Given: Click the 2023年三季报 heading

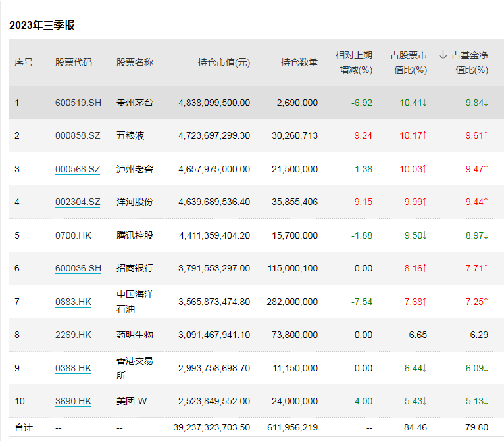Looking at the screenshot, I should (42, 26).
